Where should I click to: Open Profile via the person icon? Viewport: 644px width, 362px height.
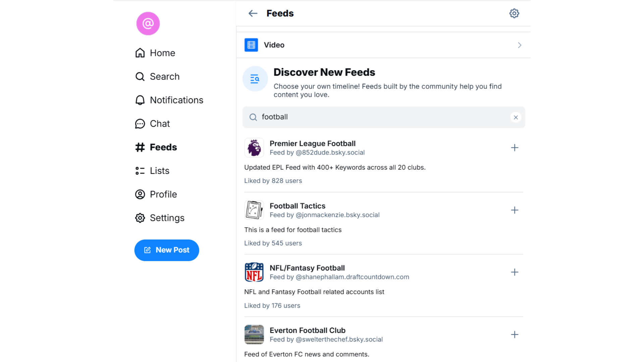pos(140,194)
